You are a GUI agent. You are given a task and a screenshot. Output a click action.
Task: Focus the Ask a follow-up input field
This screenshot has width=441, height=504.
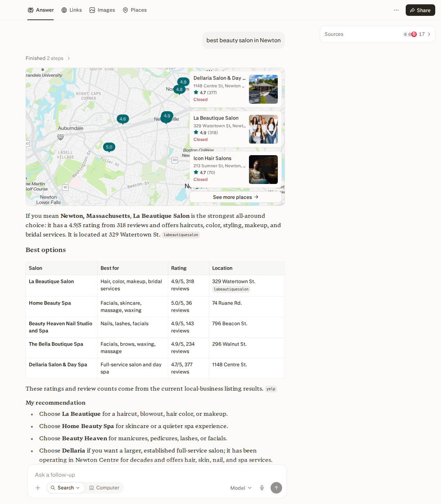click(157, 475)
